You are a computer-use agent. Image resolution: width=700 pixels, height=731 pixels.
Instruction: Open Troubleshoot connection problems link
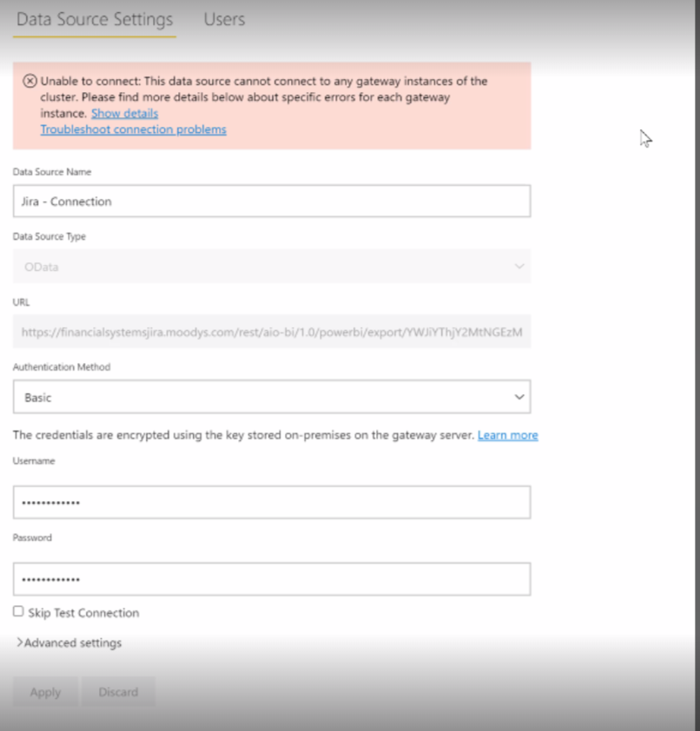134,129
